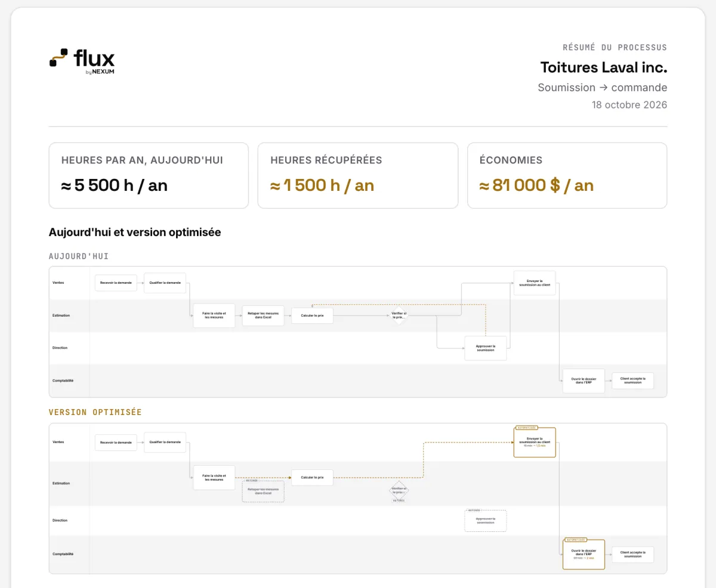Click the Estimation lane label in optimized diagram
This screenshot has height=588, width=716.
tap(61, 483)
